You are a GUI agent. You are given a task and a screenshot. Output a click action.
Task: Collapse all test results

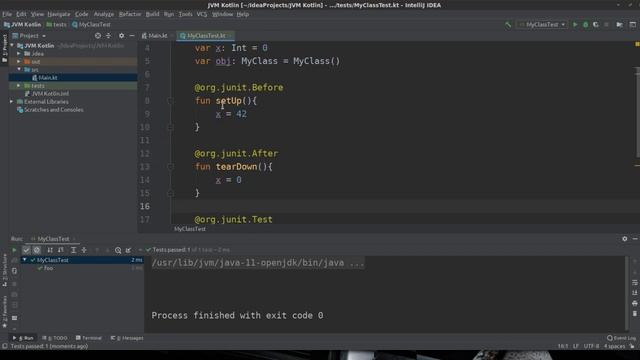84,250
